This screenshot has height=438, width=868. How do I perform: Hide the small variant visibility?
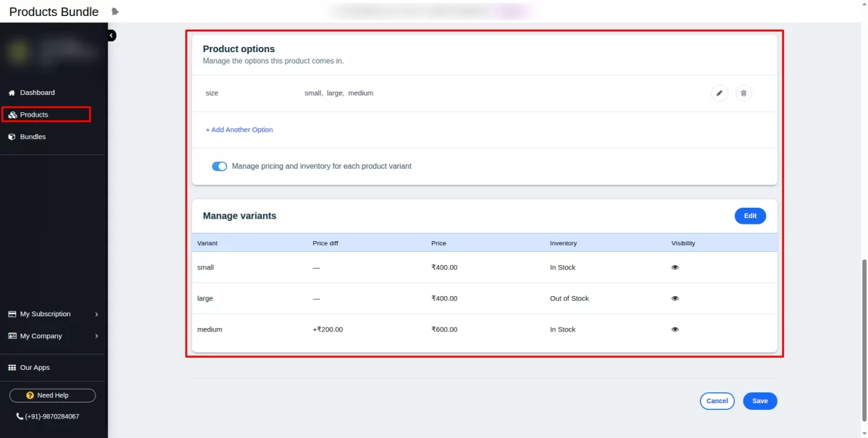pos(675,266)
